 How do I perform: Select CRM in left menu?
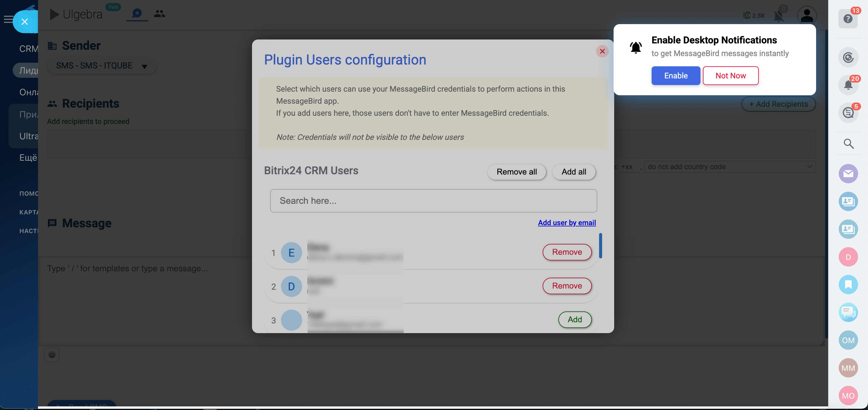pos(29,49)
